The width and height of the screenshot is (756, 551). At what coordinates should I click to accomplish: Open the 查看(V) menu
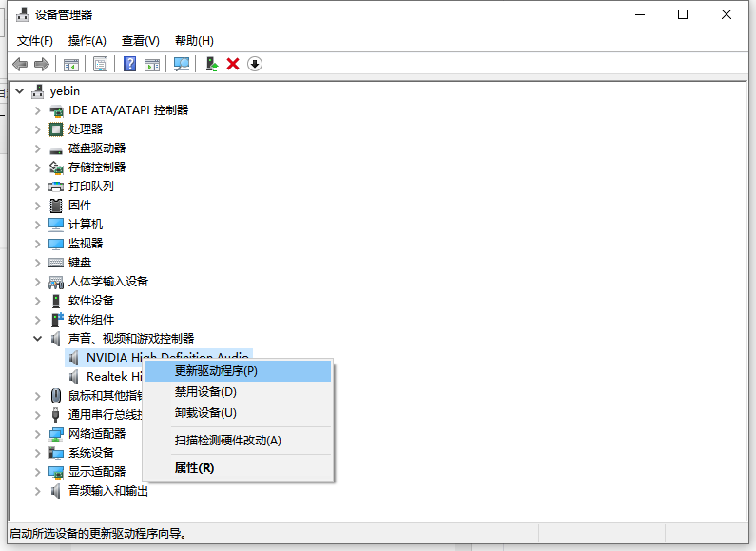tap(141, 41)
